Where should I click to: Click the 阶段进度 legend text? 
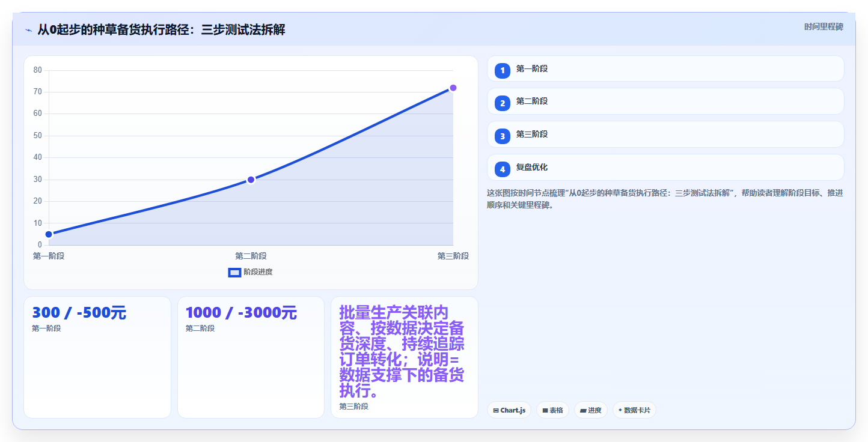(258, 273)
